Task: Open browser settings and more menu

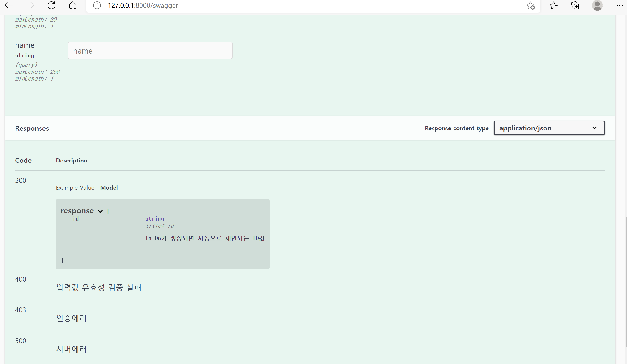Action: click(x=619, y=5)
